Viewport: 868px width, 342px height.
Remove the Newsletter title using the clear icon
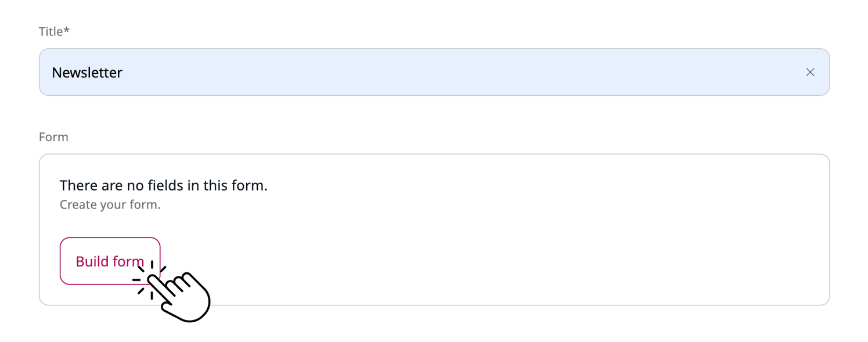click(x=810, y=72)
